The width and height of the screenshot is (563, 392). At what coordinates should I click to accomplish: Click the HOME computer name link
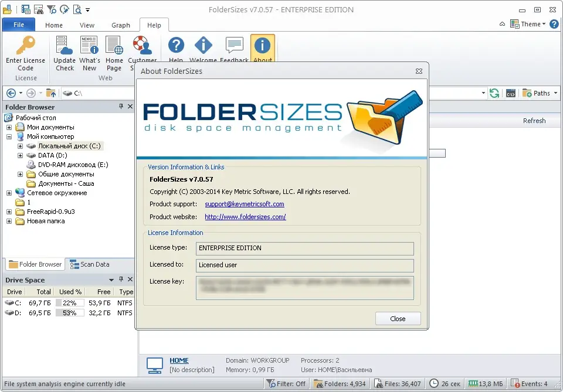pos(179,360)
